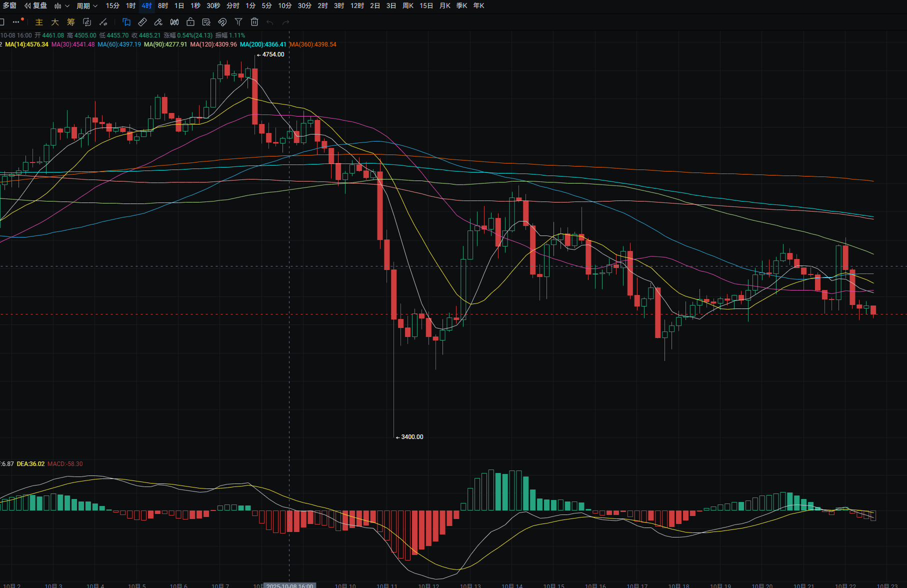907x588 pixels.
Task: Click the trash delete drawings icon
Action: (x=254, y=22)
